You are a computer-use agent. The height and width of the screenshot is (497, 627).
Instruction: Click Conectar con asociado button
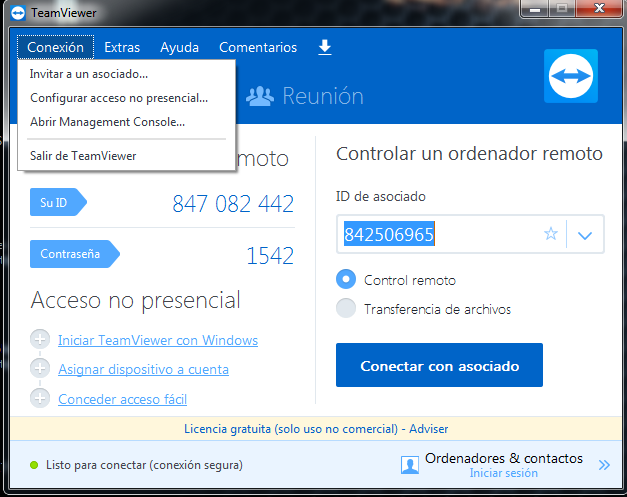tap(439, 365)
